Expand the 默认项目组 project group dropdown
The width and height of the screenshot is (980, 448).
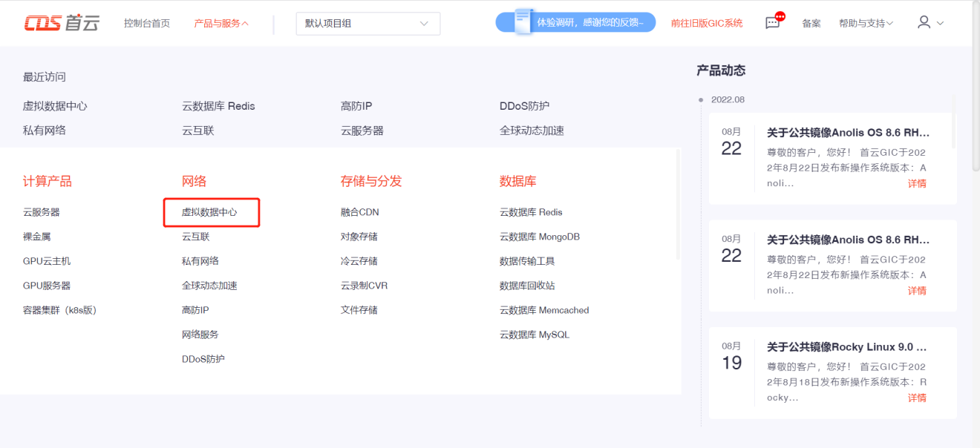tap(368, 24)
